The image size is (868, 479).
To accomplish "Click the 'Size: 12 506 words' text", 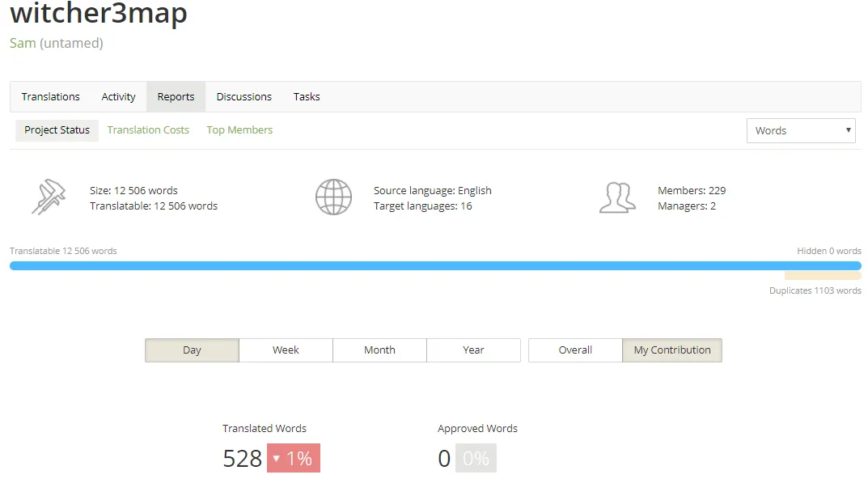I will click(x=133, y=190).
